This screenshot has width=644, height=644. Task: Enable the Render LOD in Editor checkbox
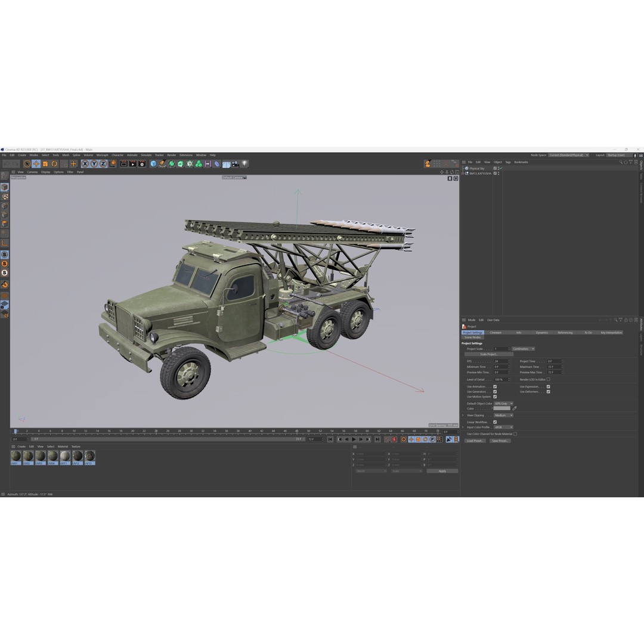[549, 379]
